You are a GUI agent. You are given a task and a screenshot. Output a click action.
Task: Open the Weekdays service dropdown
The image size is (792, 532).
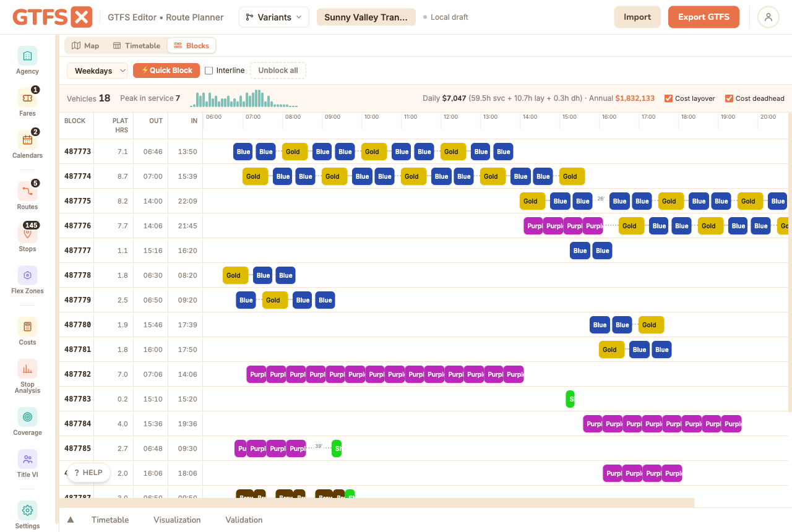97,71
